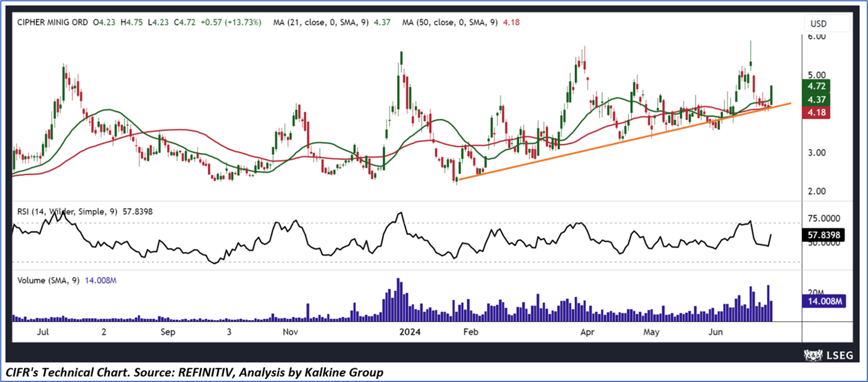
Task: Click the orange ascending trendline
Action: 624,142
